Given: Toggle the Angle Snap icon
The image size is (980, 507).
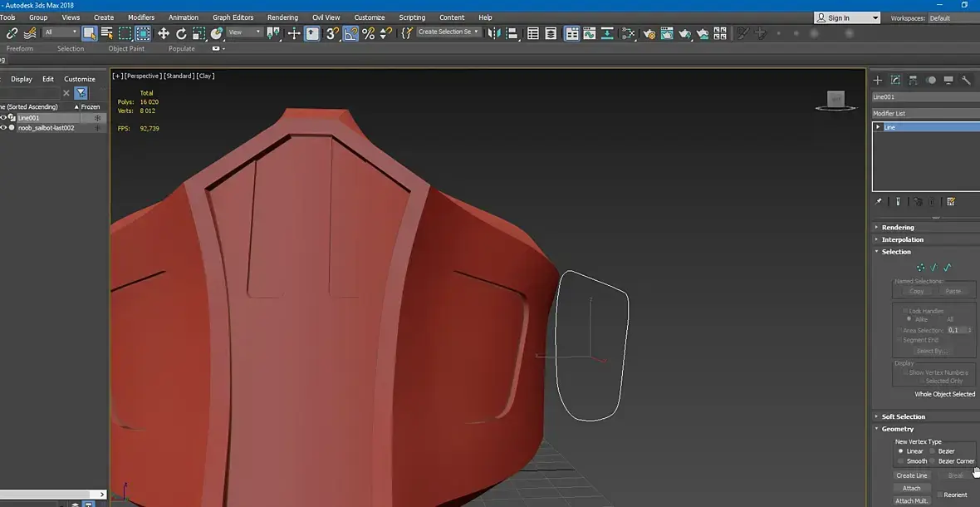Looking at the screenshot, I should [350, 33].
